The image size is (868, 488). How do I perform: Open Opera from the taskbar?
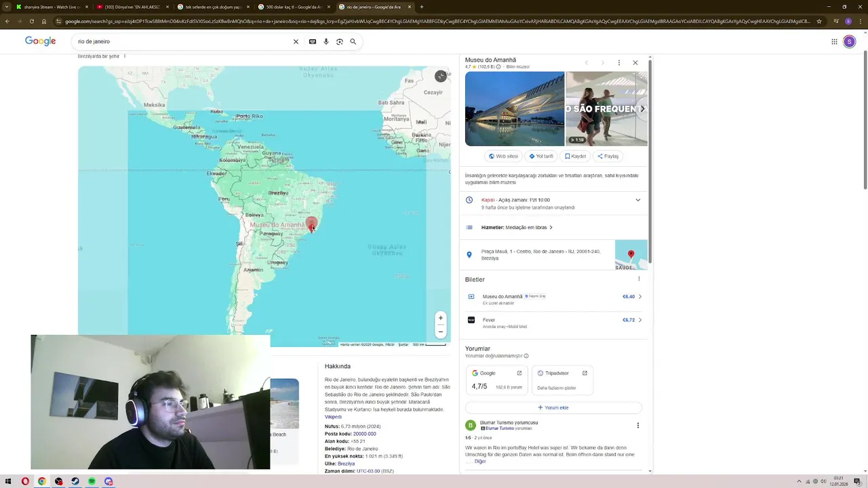25,481
